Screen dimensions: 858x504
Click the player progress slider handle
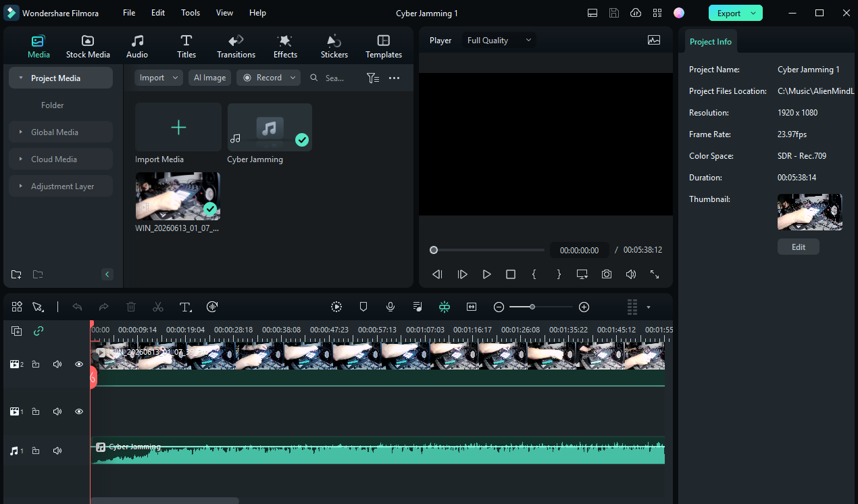pyautogui.click(x=434, y=250)
